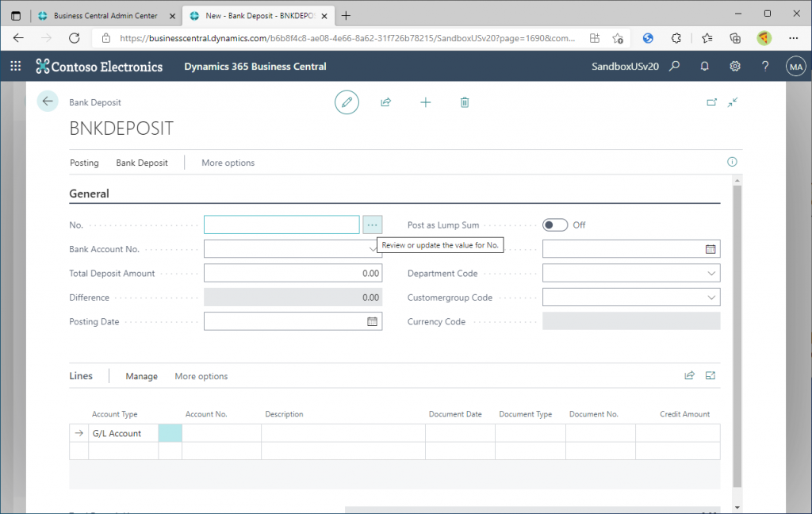Click the Total Deposit Amount field

(x=293, y=274)
